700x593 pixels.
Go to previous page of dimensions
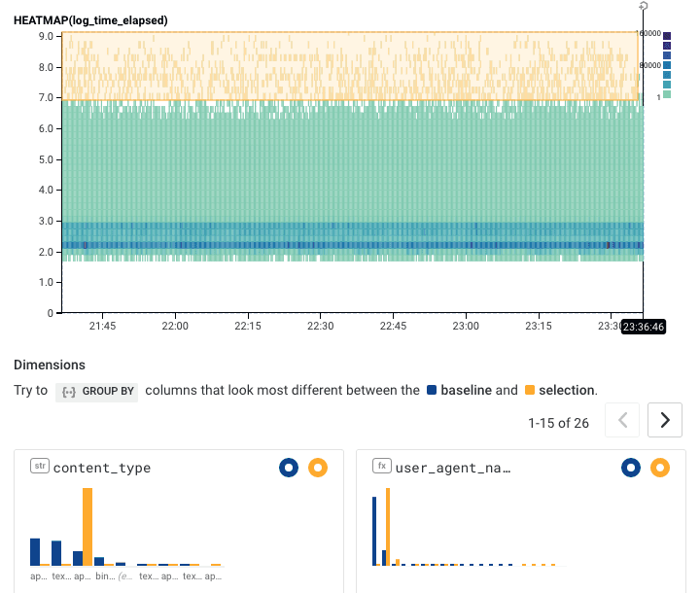(622, 420)
